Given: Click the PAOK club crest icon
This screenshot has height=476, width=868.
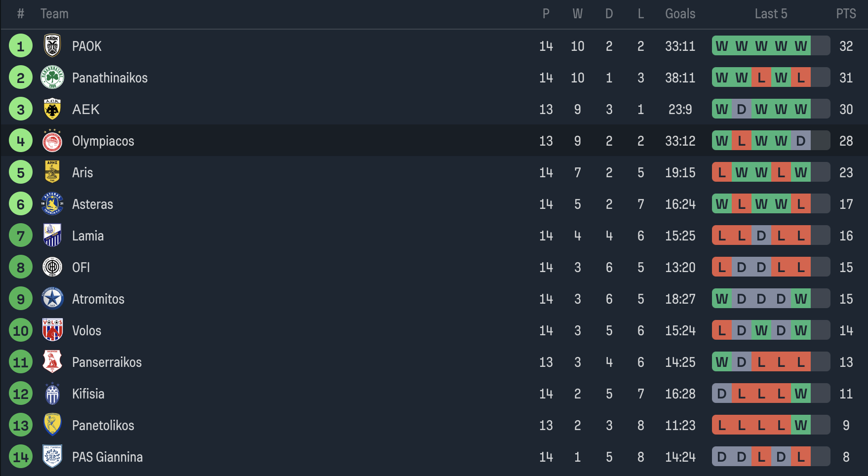Looking at the screenshot, I should 52,46.
